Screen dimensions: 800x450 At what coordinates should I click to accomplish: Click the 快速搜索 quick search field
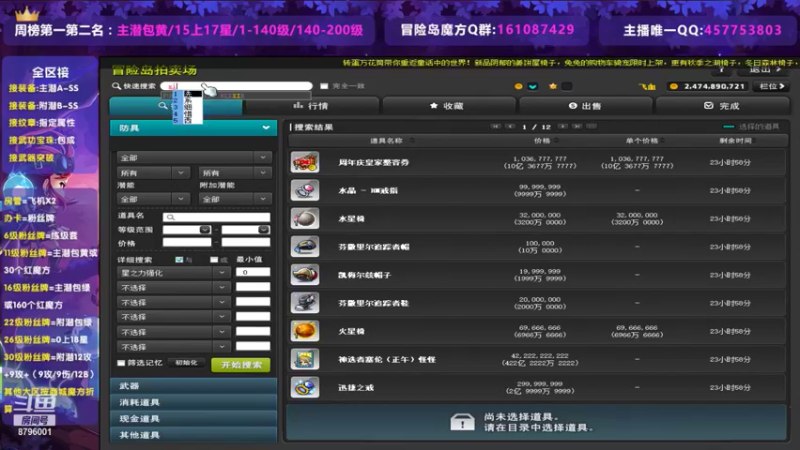[x=236, y=86]
